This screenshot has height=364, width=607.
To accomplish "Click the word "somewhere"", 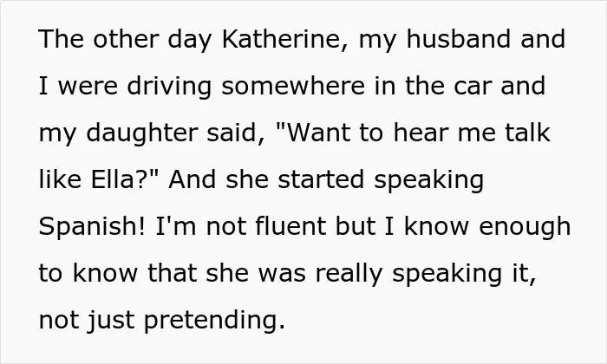I will (293, 86).
